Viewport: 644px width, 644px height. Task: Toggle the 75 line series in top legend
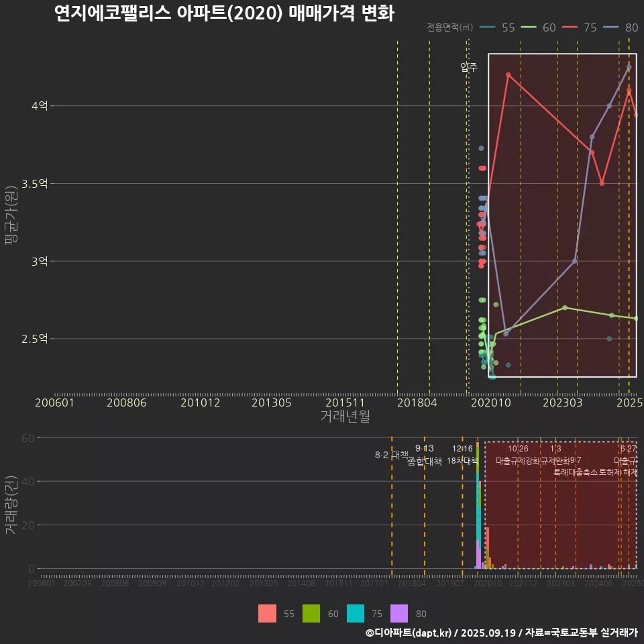pyautogui.click(x=572, y=28)
